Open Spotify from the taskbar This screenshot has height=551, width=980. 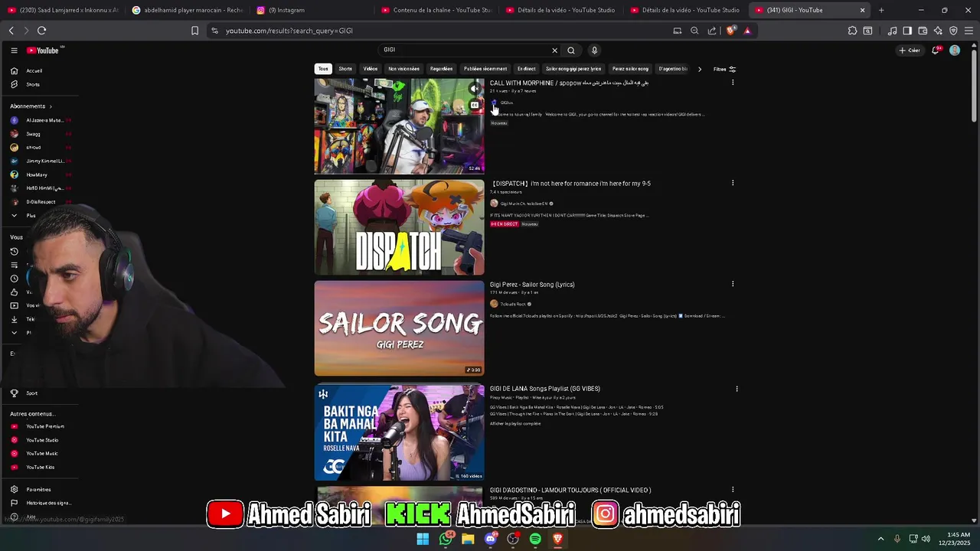535,539
